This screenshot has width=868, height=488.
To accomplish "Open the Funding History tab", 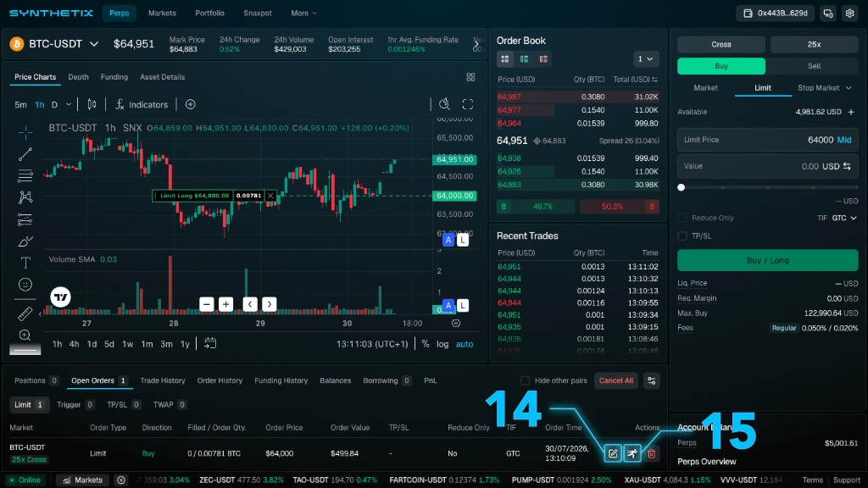I will point(281,380).
